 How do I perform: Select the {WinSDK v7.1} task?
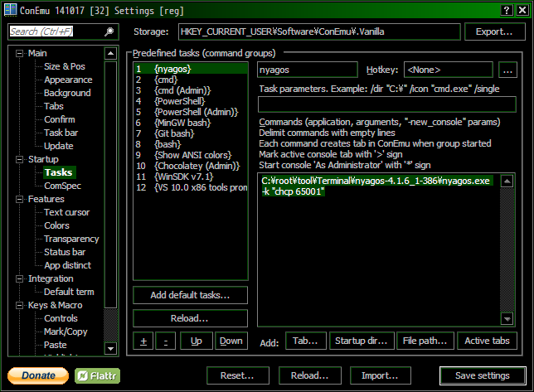(191, 177)
